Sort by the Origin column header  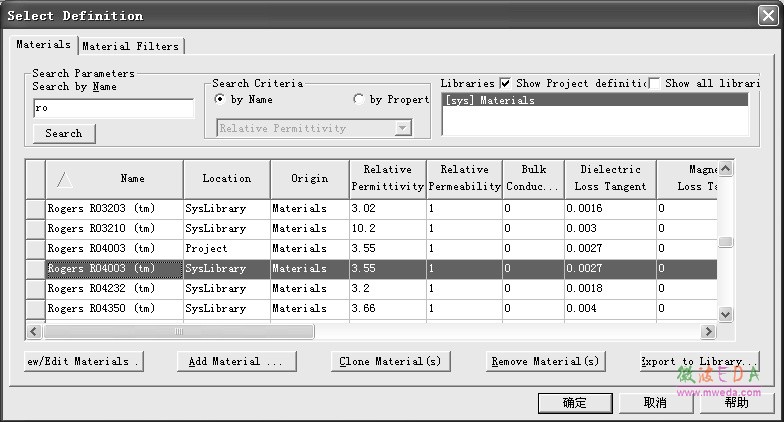[310, 179]
